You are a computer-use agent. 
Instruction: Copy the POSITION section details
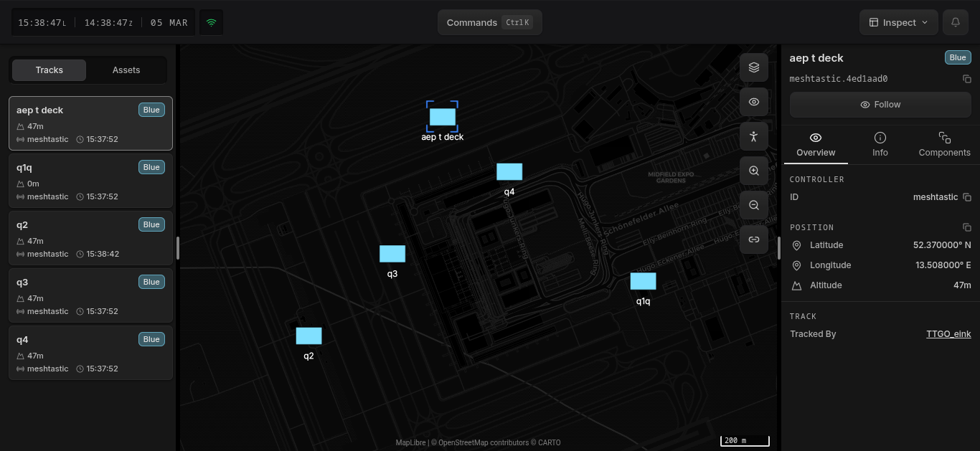pos(967,227)
